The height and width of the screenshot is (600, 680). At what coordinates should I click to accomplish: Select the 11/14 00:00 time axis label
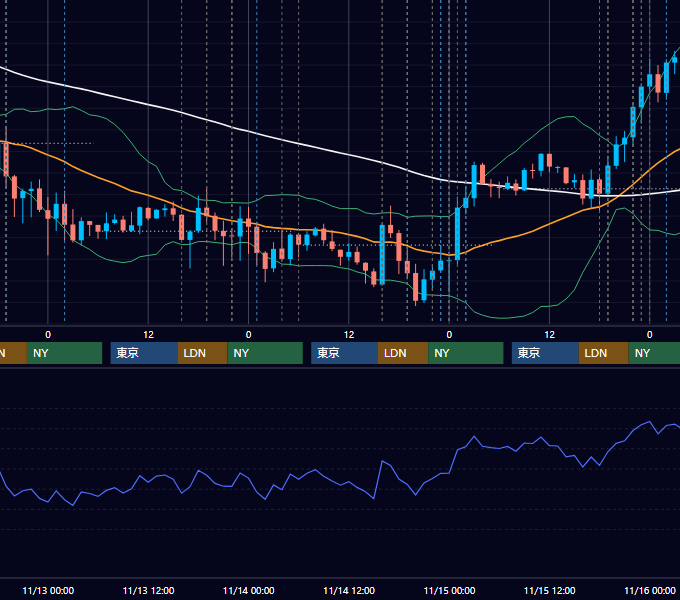tap(248, 590)
